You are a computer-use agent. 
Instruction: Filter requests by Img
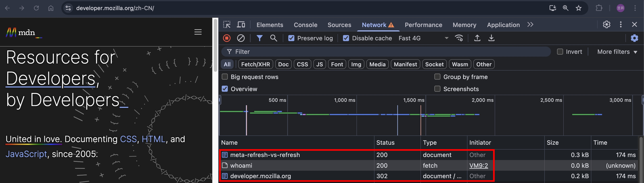pos(356,64)
